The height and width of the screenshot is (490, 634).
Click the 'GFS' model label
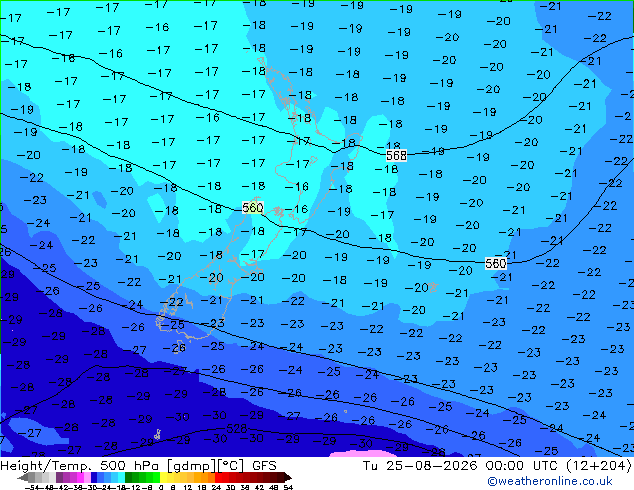tap(264, 466)
